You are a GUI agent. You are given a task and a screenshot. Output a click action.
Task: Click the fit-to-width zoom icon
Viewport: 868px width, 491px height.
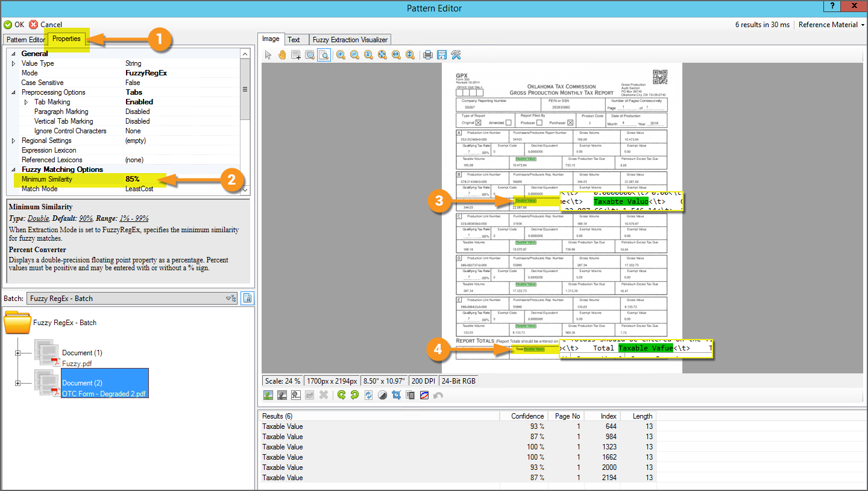(396, 55)
